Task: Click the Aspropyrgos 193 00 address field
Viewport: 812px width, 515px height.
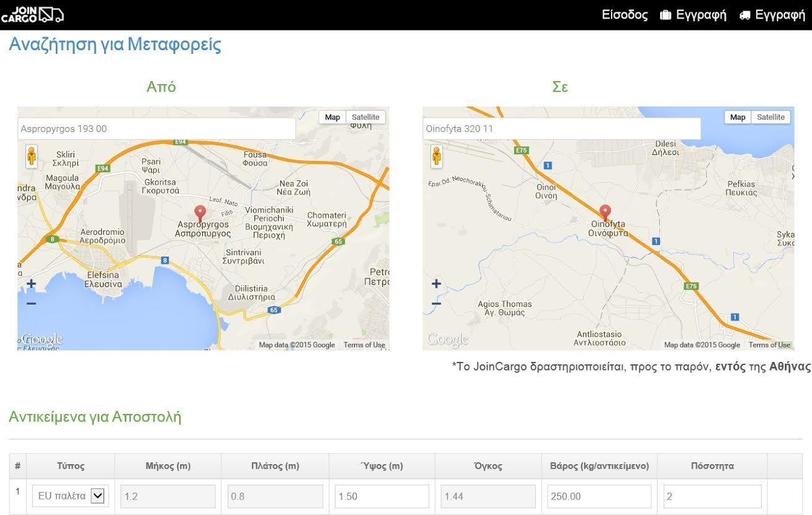Action: click(x=156, y=129)
